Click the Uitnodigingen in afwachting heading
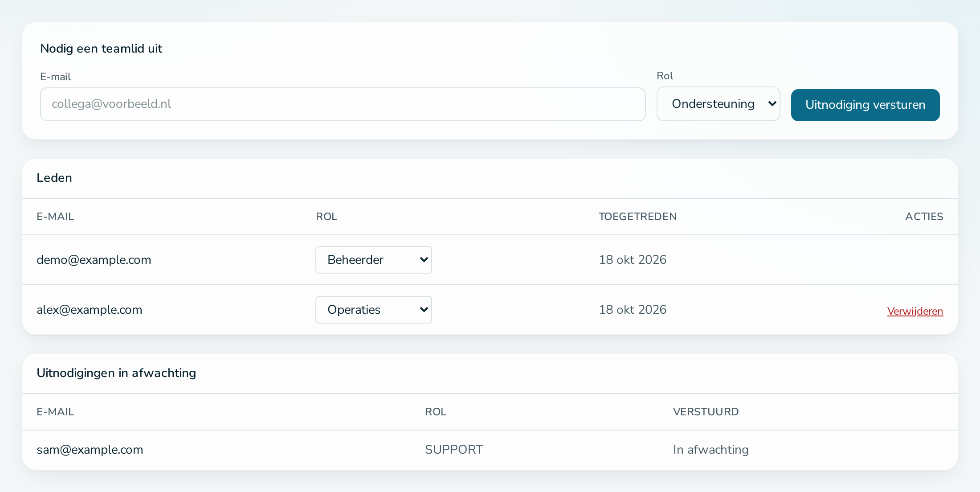Image resolution: width=980 pixels, height=492 pixels. pyautogui.click(x=116, y=373)
